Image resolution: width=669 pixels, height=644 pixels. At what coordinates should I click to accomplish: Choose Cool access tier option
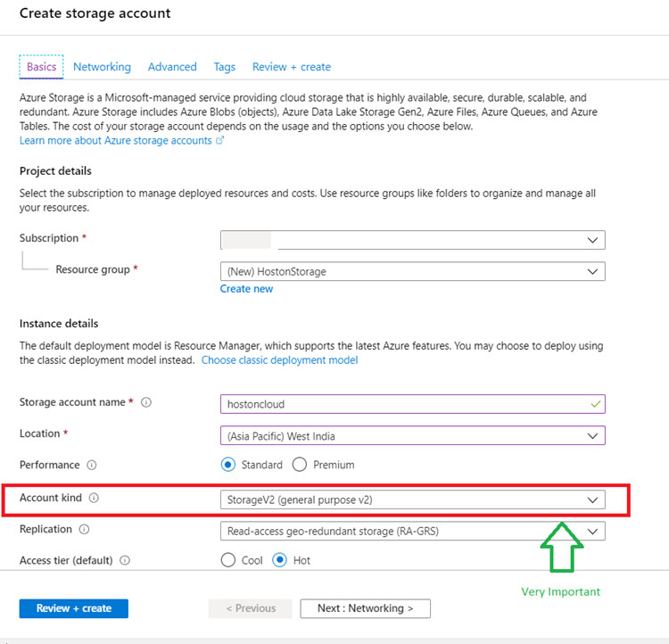[x=228, y=560]
